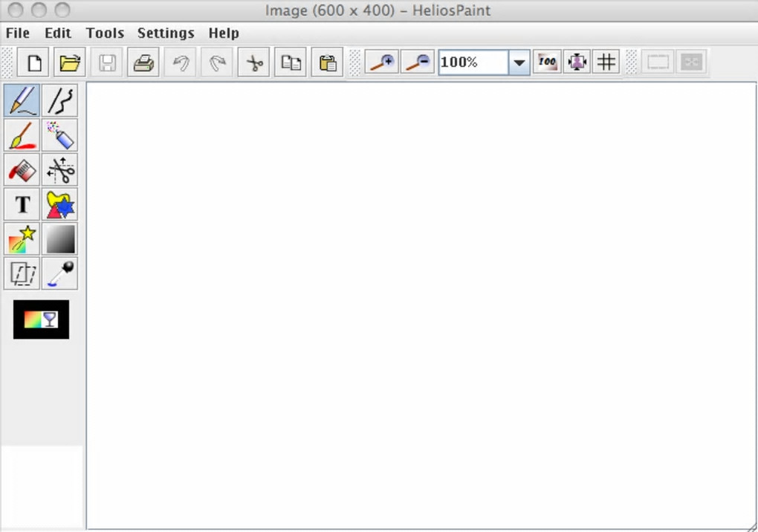Select the Pencil freehand tool

pyautogui.click(x=22, y=100)
